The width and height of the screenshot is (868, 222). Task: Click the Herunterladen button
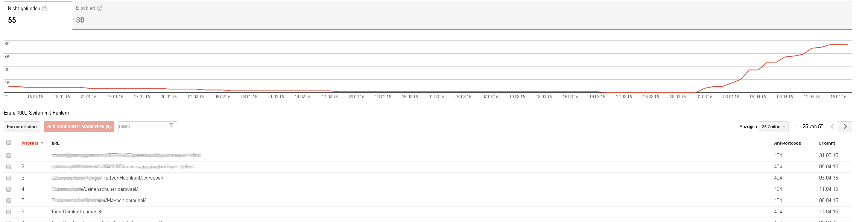[x=22, y=127]
